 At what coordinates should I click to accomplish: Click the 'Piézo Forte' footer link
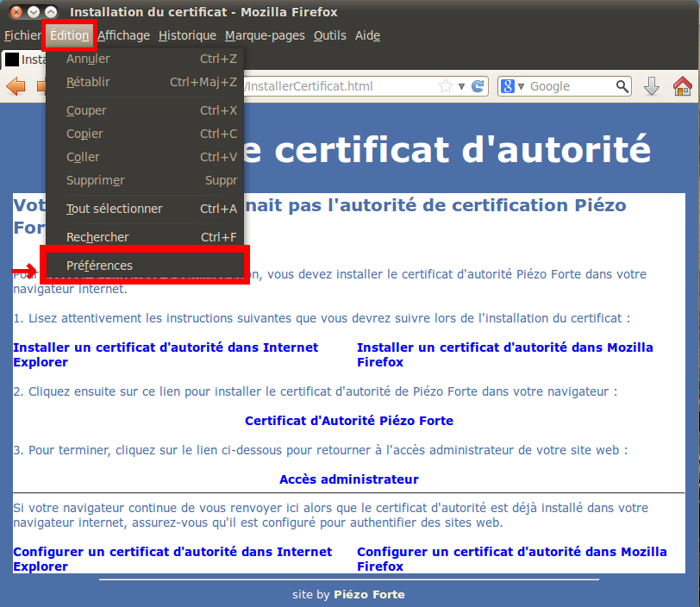pos(369,594)
